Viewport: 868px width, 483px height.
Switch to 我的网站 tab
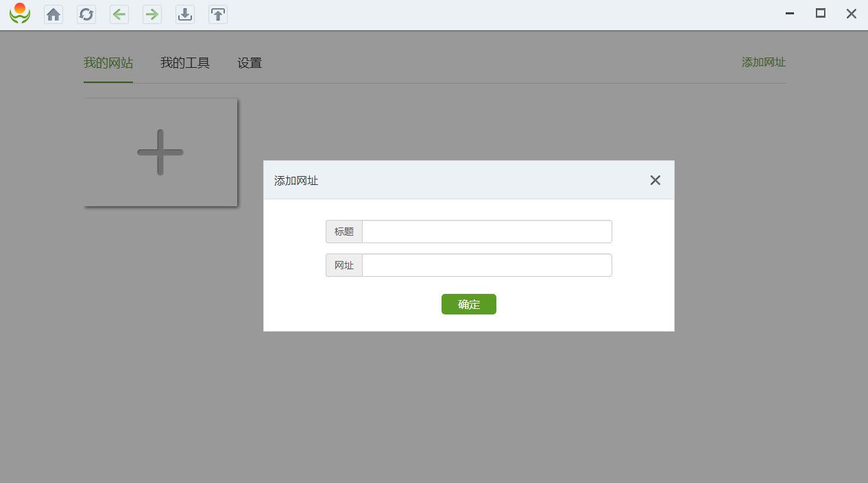pos(108,63)
